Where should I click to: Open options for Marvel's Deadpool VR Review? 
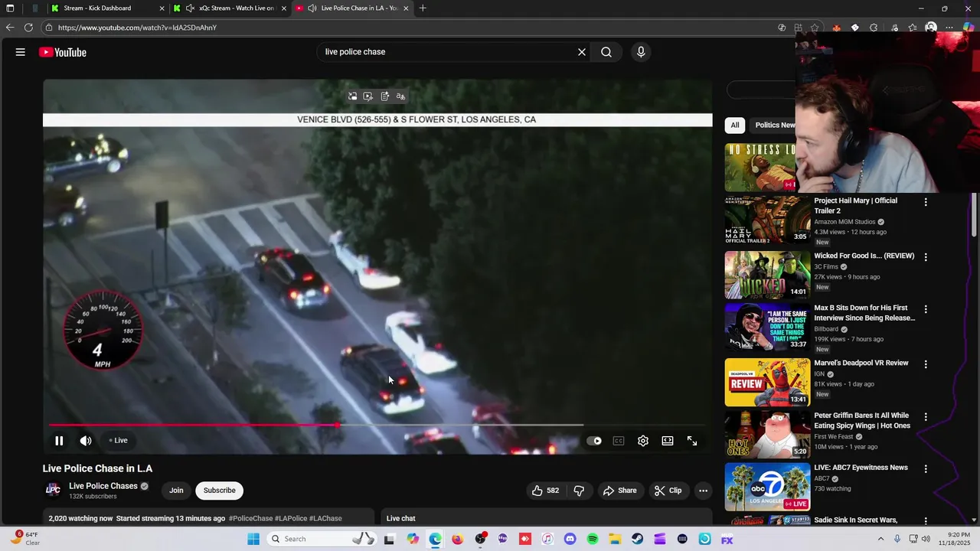pyautogui.click(x=926, y=365)
